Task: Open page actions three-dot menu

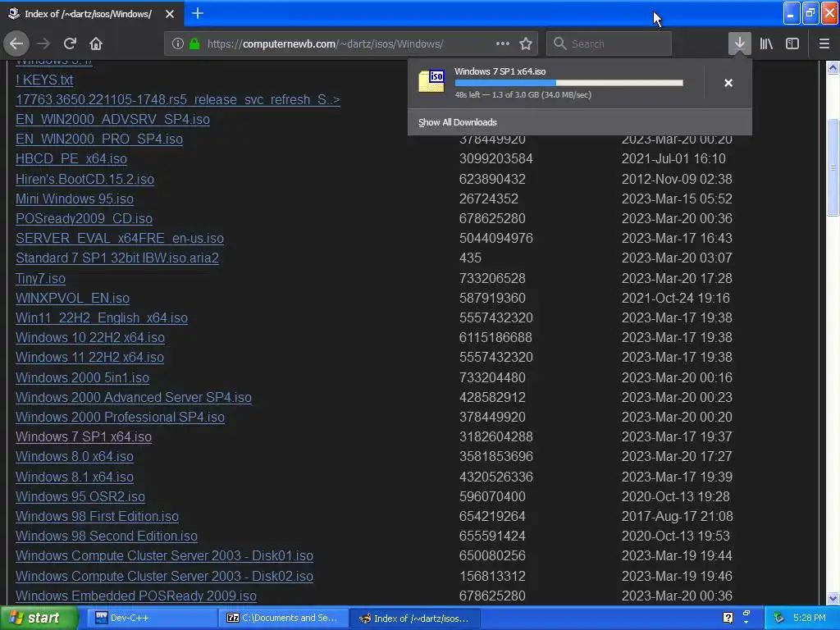Action: (x=503, y=43)
